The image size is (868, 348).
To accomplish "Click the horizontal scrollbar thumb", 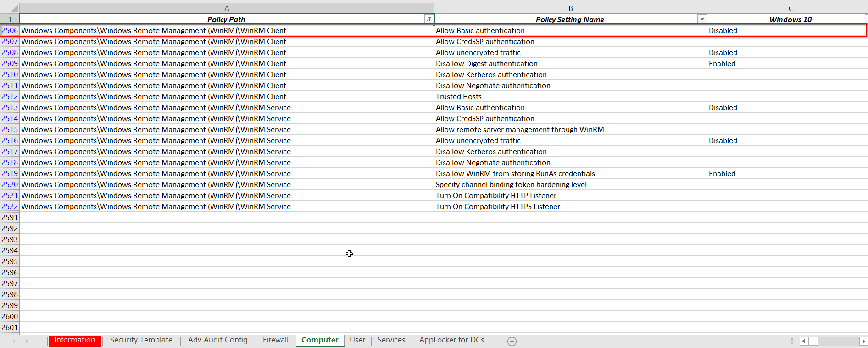I will [x=813, y=341].
